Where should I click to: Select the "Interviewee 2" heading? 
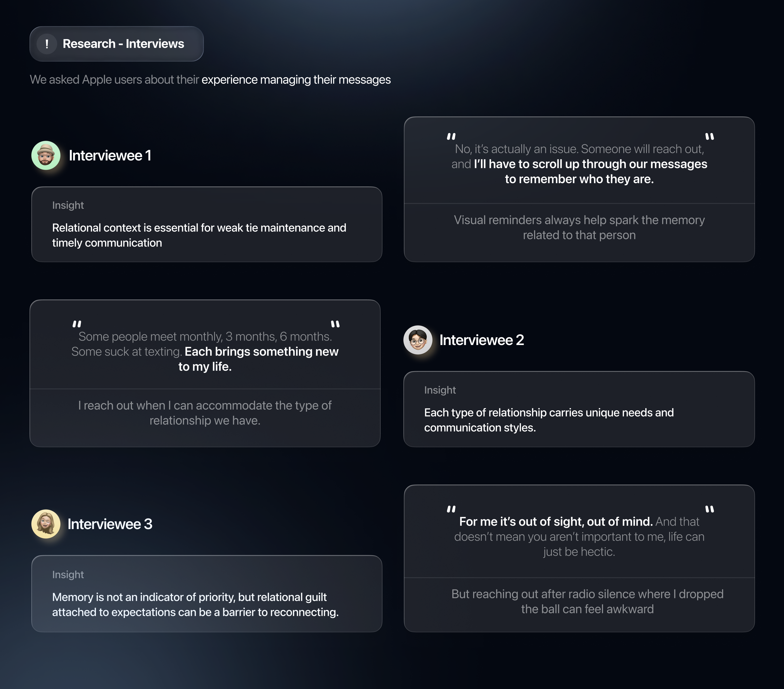(481, 340)
